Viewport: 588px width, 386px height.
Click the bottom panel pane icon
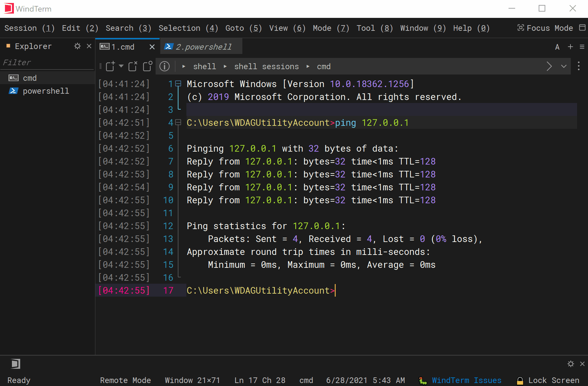pos(15,364)
